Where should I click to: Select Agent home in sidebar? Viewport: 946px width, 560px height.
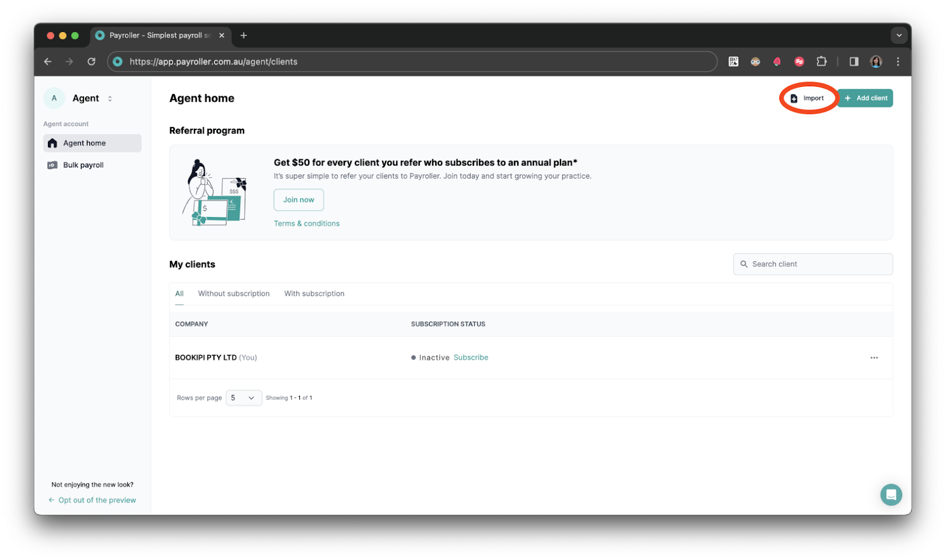[92, 143]
